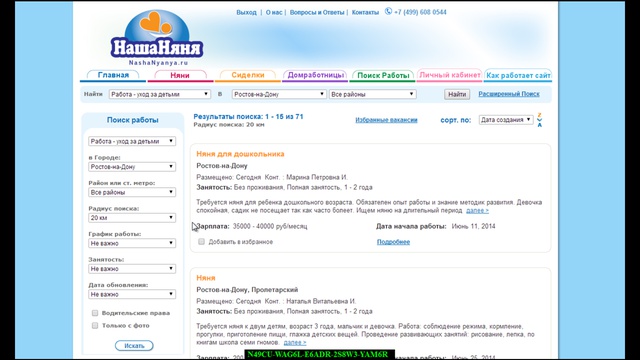Switch to the Домработницы tab

tap(315, 75)
